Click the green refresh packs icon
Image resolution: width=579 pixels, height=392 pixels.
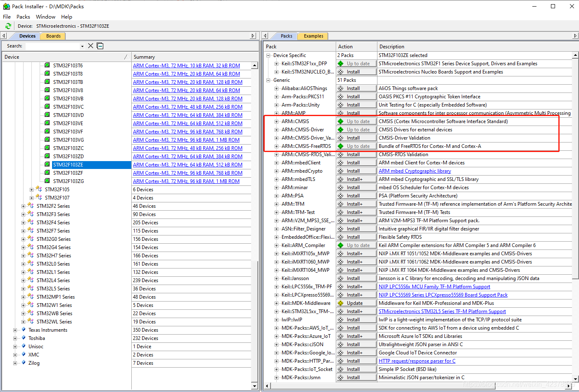8,26
